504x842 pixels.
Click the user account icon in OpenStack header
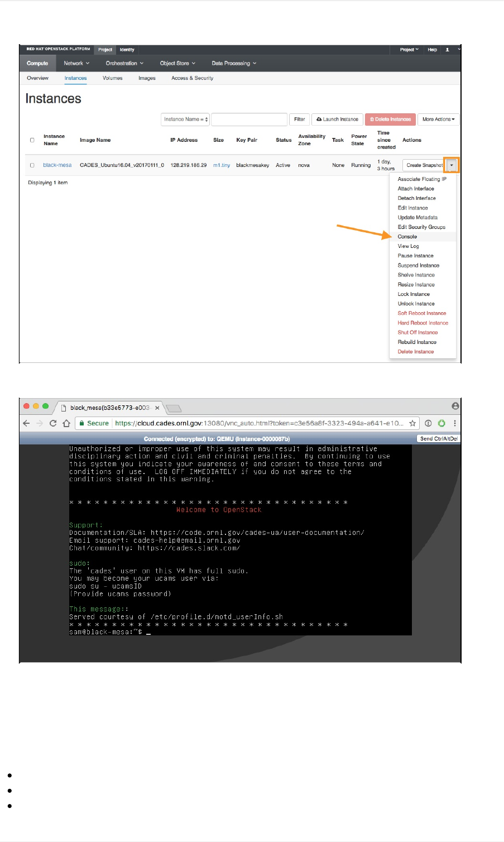pyautogui.click(x=447, y=50)
